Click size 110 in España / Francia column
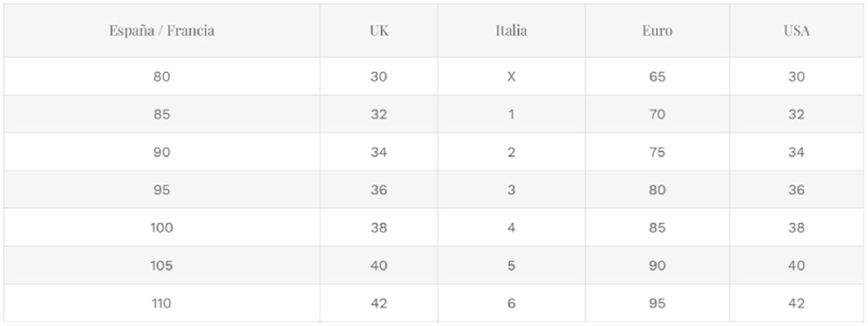 click(162, 303)
